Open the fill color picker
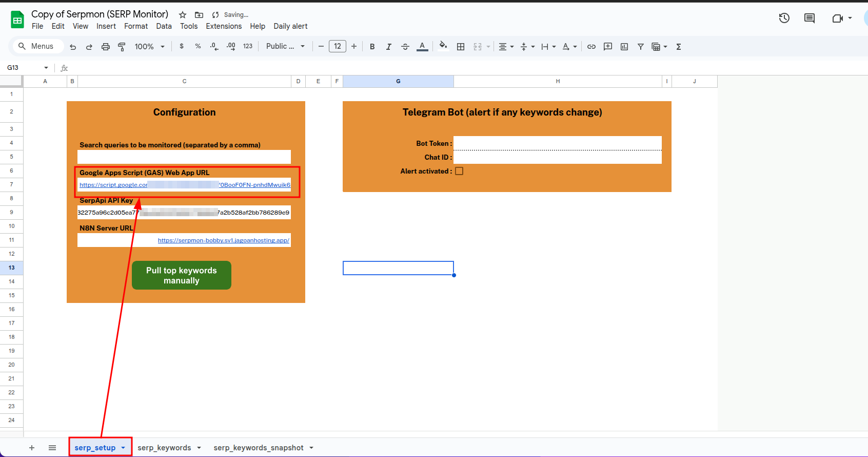Screen dimensions: 868x457 443,46
